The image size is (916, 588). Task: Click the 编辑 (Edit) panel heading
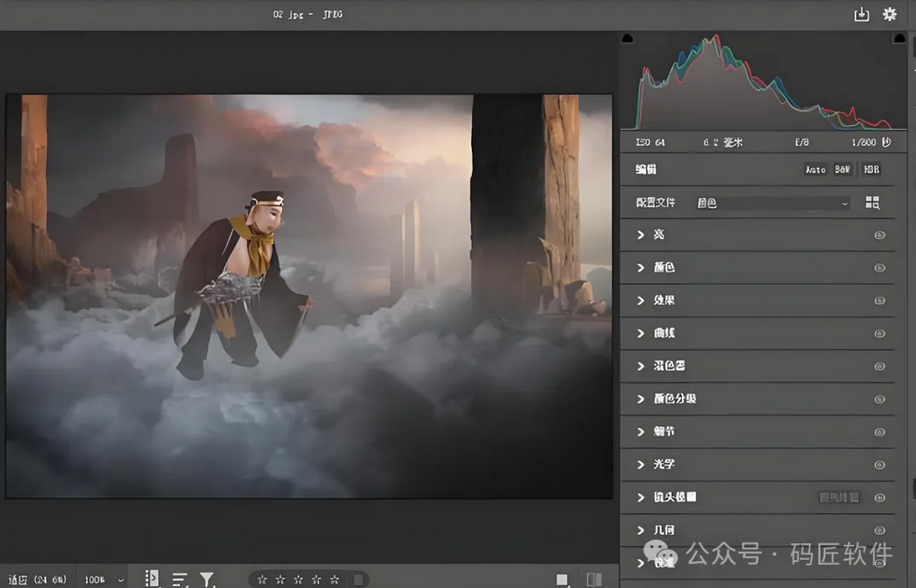point(646,169)
